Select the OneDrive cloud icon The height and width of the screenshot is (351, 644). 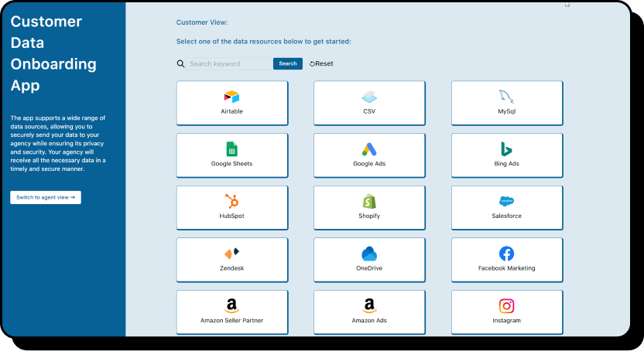(x=369, y=254)
